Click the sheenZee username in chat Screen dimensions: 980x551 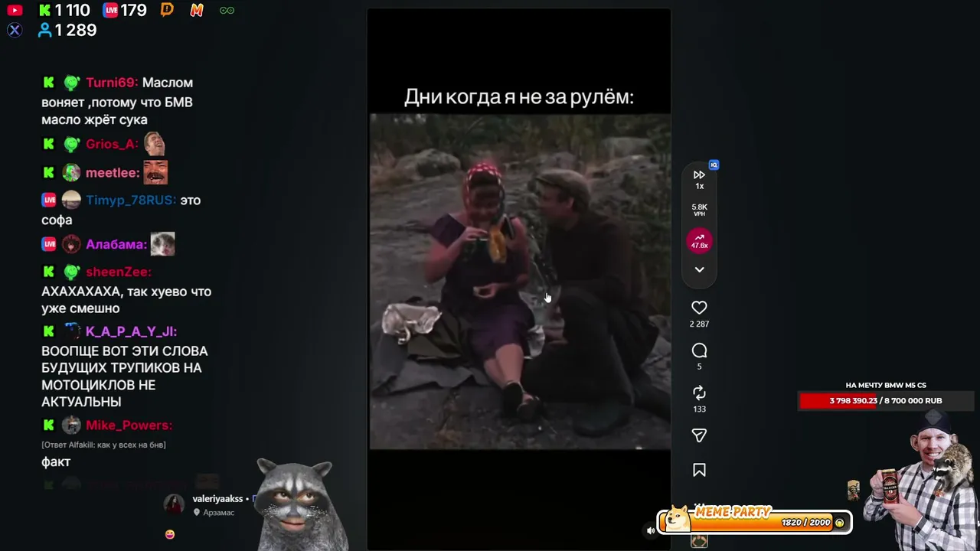pos(119,272)
